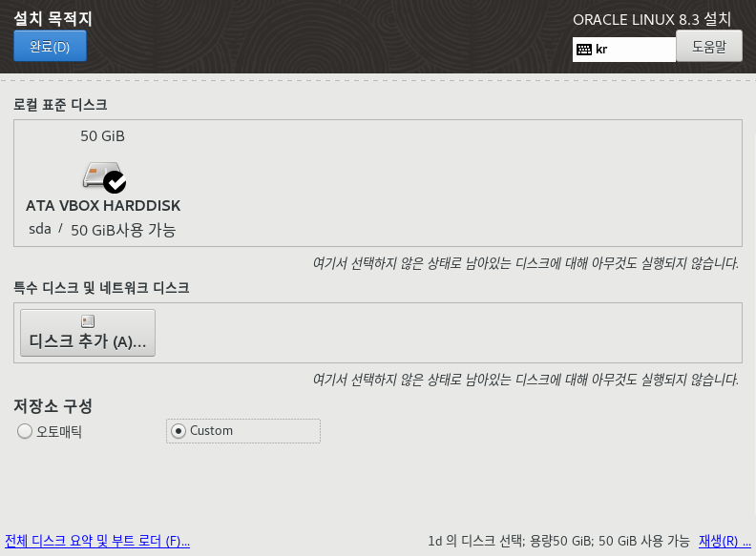Click the 저장소 구성 heading
The width and height of the screenshot is (756, 556).
coord(53,406)
